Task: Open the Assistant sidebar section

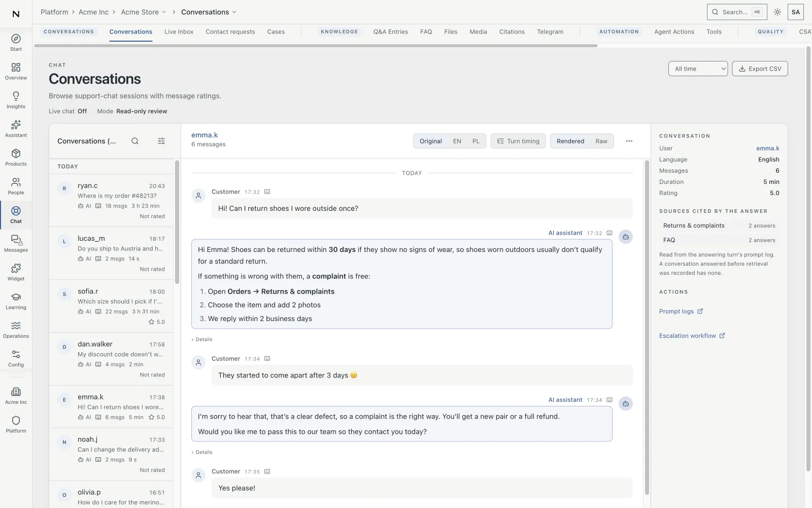Action: click(16, 129)
